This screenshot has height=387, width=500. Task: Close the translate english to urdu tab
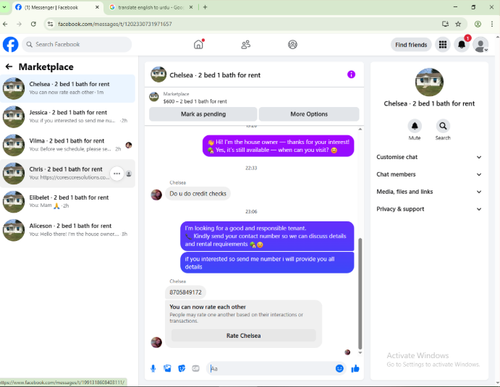pos(191,7)
